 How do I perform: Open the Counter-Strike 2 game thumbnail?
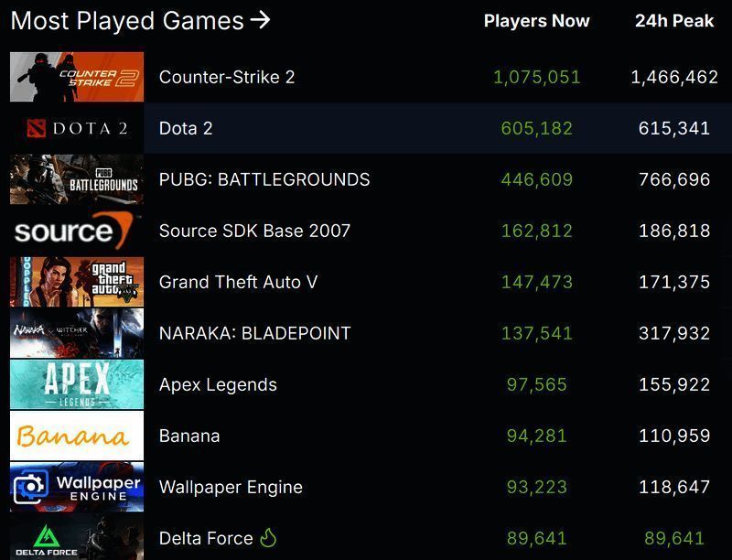tap(77, 77)
